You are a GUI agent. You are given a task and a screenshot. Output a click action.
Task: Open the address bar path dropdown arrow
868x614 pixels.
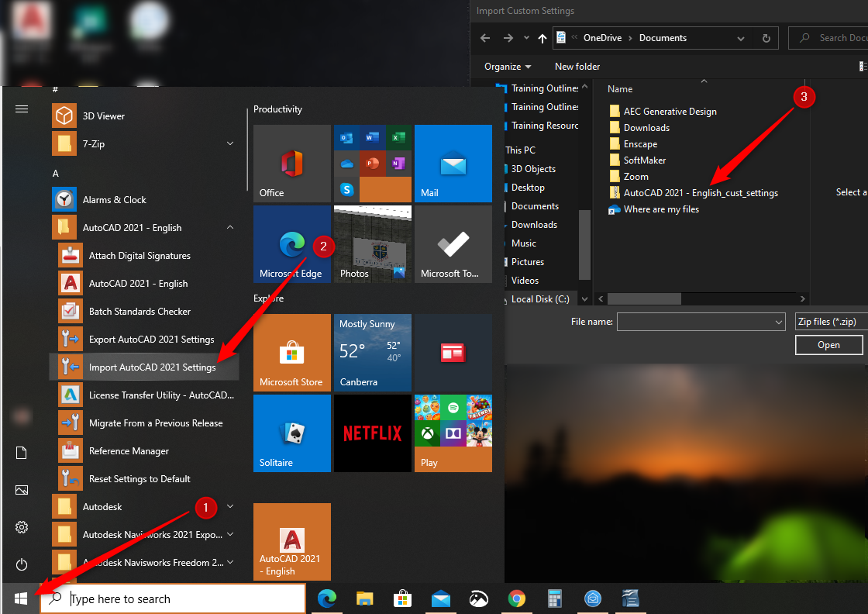tap(741, 38)
